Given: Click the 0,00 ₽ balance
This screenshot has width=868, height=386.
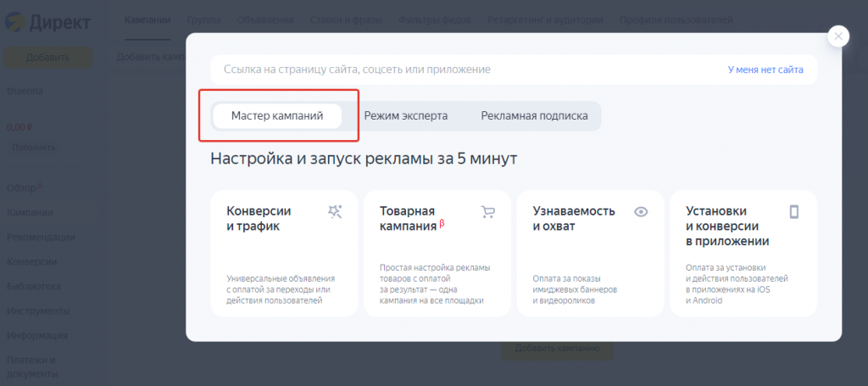Looking at the screenshot, I should click(19, 127).
